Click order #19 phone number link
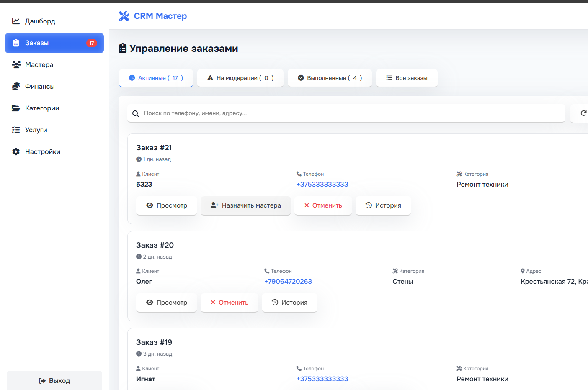This screenshot has width=588, height=390. point(322,379)
